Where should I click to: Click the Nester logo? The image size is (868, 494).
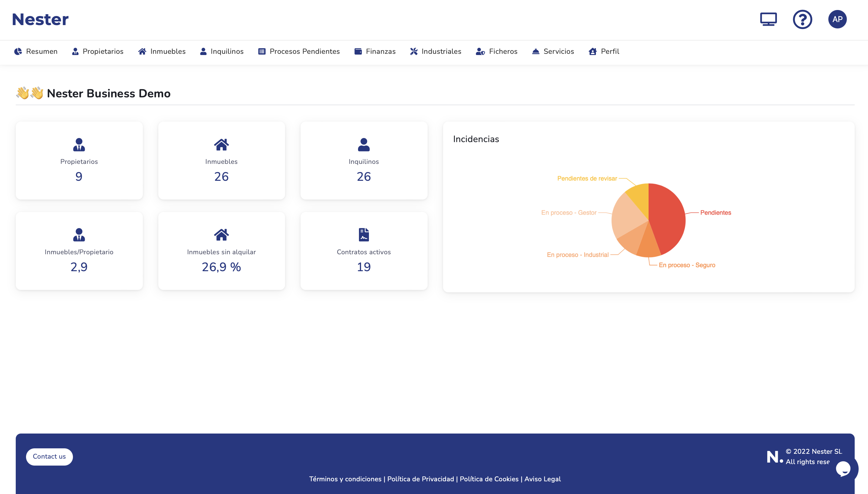[40, 19]
